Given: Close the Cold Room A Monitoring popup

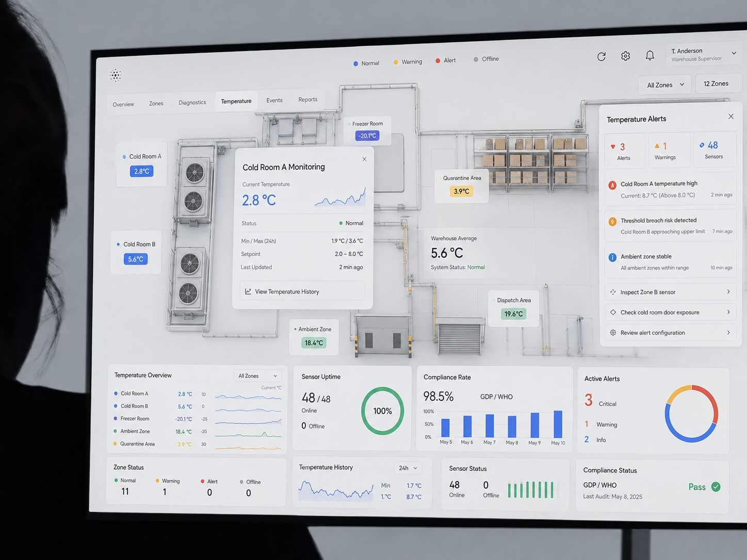Looking at the screenshot, I should (x=364, y=159).
